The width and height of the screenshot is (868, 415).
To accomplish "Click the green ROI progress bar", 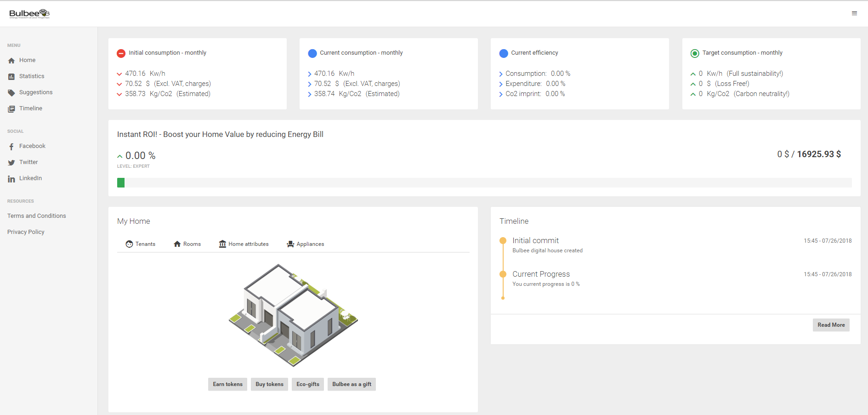I will pyautogui.click(x=121, y=183).
